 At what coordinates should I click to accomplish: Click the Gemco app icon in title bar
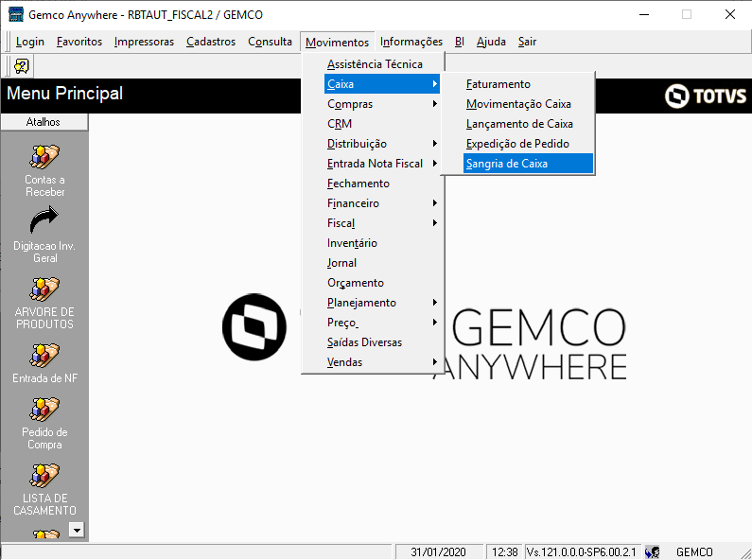click(16, 14)
